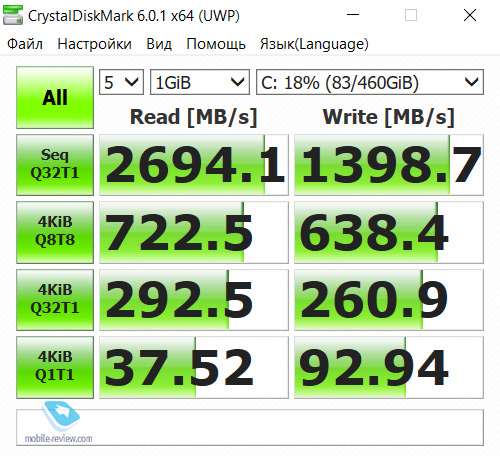Start the 4KiB Q32T1 test
500x456 pixels.
click(55, 300)
